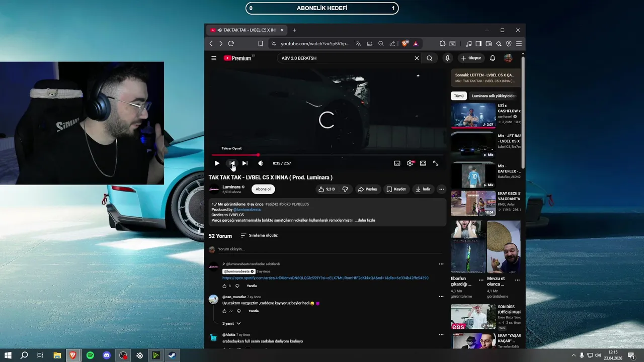Play the paused video
644x362 pixels.
pos(217,163)
